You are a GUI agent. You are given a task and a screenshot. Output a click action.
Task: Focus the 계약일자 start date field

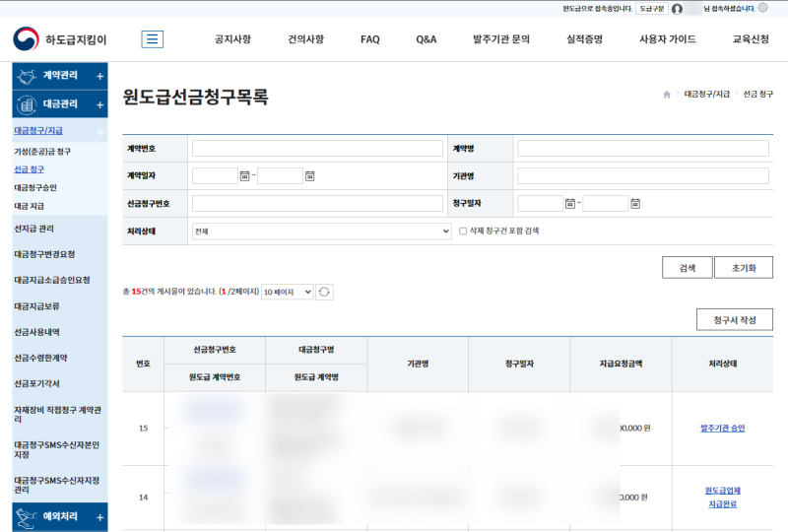tap(215, 176)
